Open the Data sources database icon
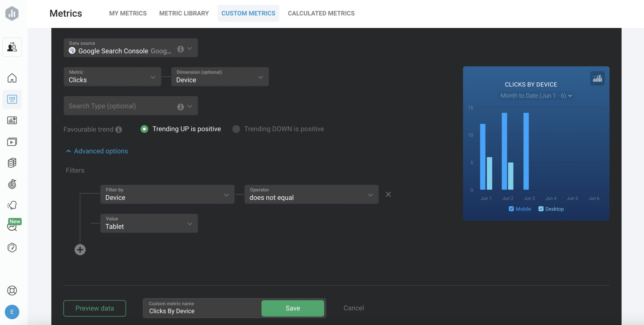Viewport: 644px width, 325px height. [12, 163]
